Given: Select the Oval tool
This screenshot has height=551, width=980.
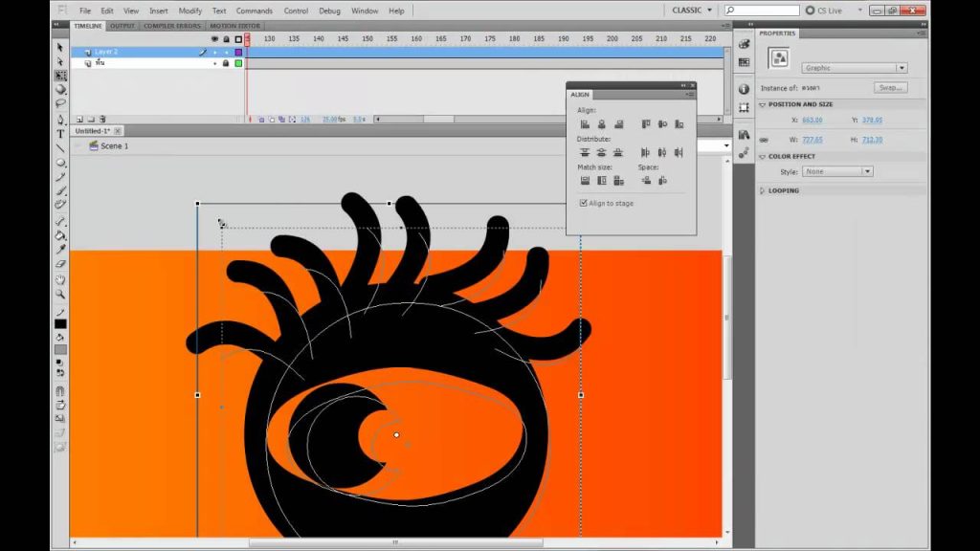Looking at the screenshot, I should point(60,163).
